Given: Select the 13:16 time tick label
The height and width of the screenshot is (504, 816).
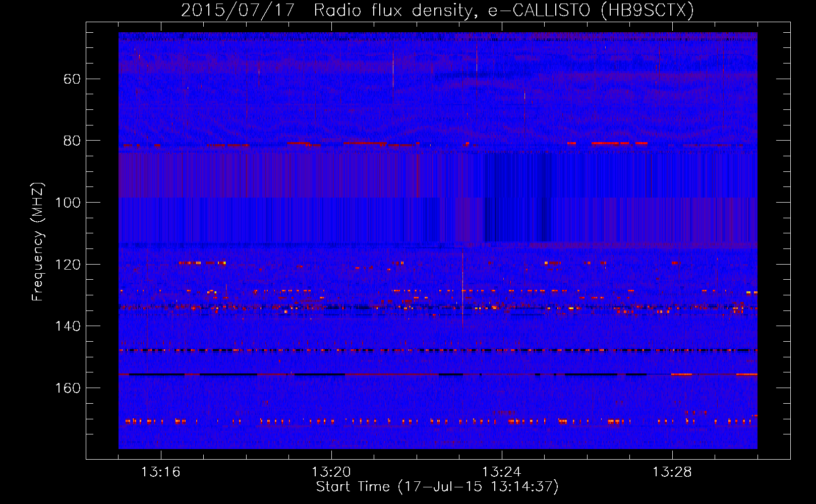Looking at the screenshot, I should (160, 472).
